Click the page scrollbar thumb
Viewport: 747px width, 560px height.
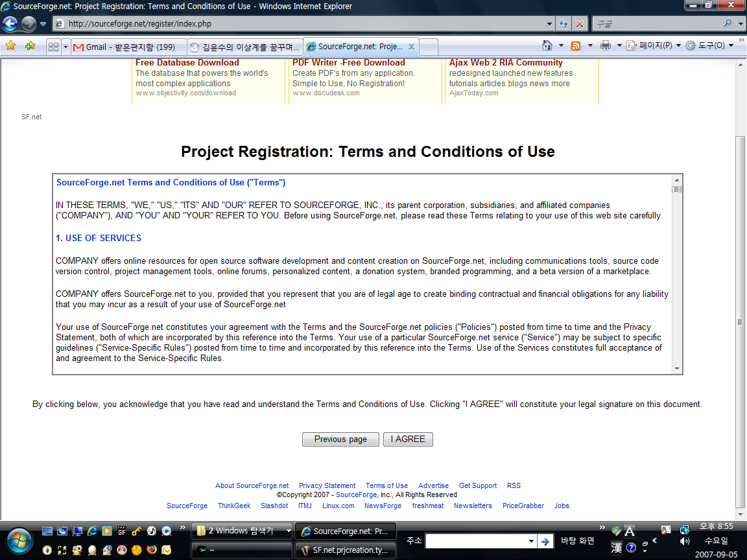739,322
